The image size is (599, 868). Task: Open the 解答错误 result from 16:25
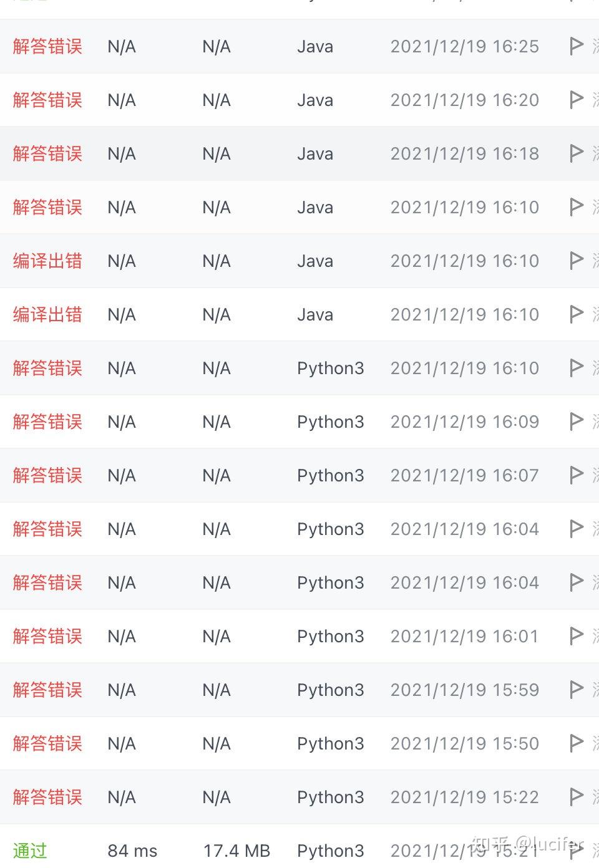[x=47, y=47]
